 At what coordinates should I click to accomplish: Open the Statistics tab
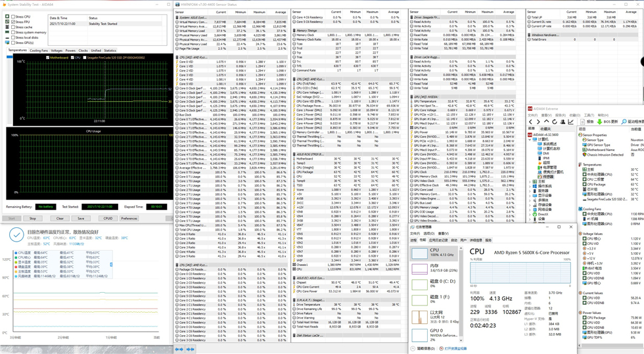click(110, 51)
